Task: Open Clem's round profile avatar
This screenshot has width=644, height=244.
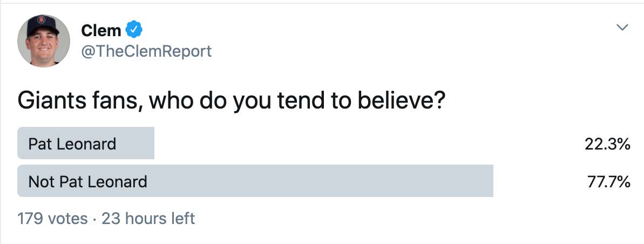Action: 44,40
